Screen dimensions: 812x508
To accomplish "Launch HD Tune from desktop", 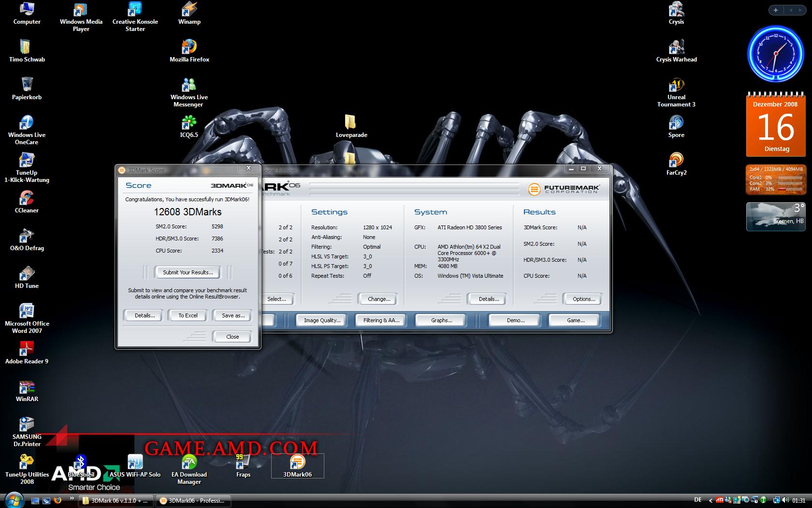I will (27, 277).
